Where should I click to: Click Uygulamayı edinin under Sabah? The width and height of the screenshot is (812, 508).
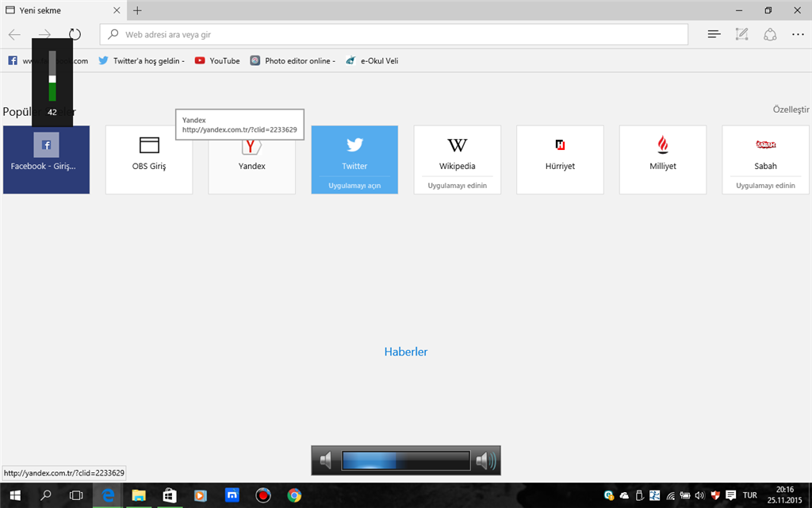coord(765,186)
